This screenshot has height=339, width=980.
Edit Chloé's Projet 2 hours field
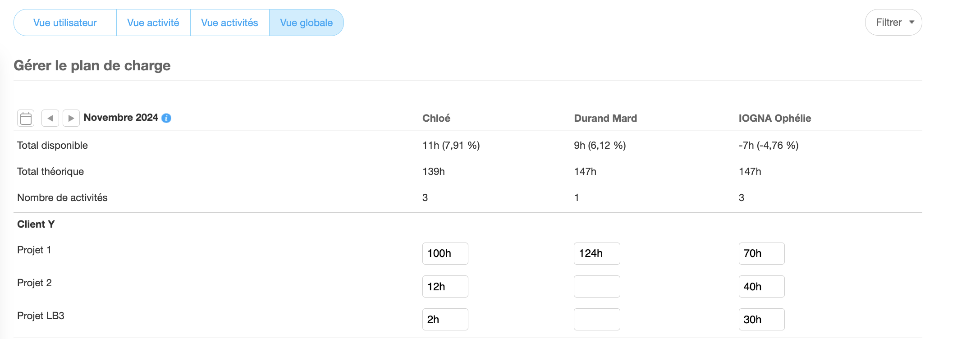[445, 287]
